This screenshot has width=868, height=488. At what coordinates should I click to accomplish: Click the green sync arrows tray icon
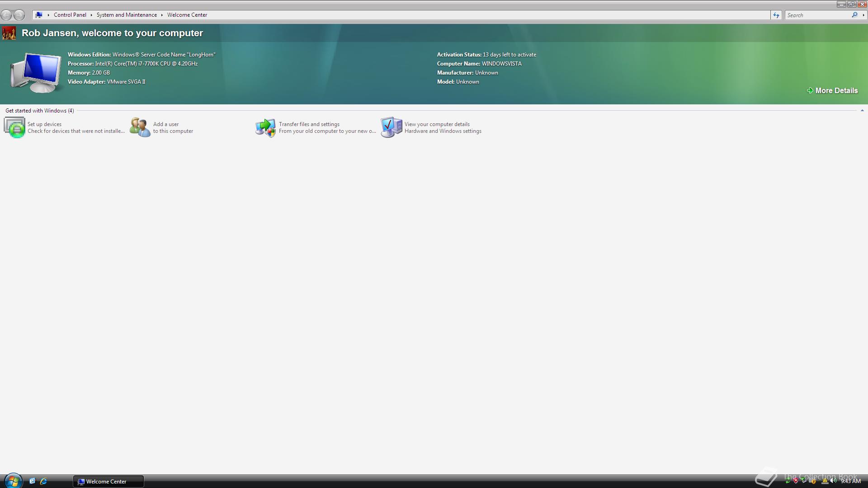pos(788,481)
